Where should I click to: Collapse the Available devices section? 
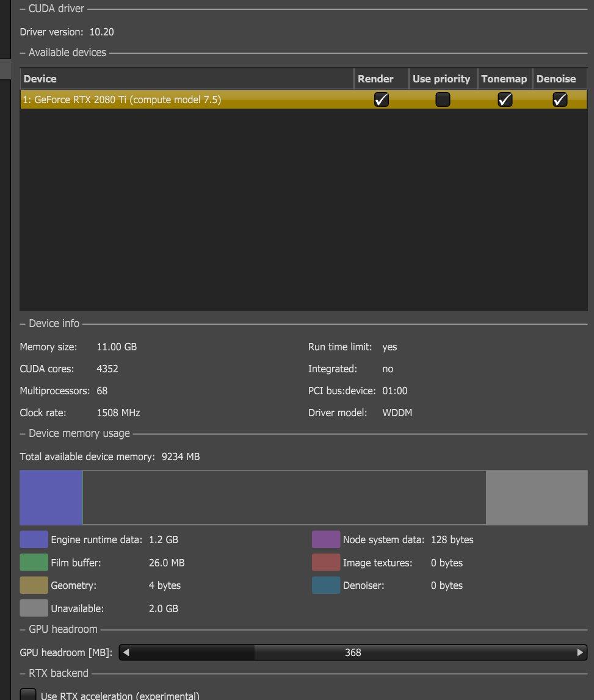point(23,52)
